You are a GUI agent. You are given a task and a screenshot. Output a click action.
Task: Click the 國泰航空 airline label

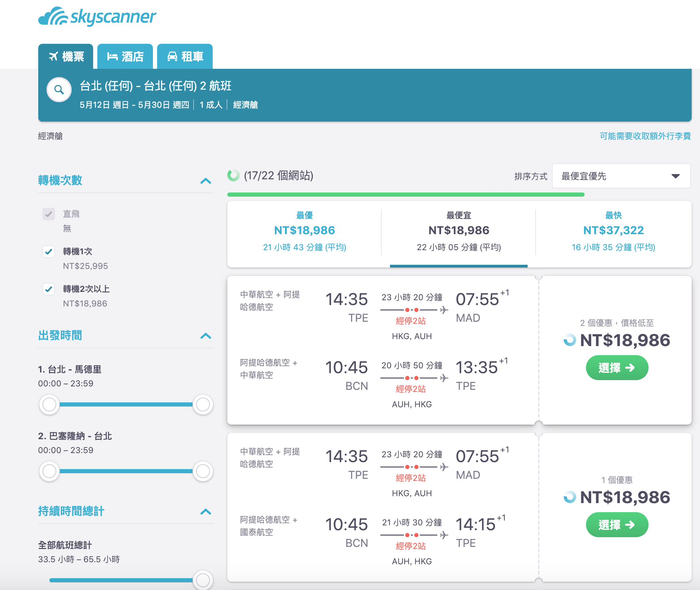[257, 532]
